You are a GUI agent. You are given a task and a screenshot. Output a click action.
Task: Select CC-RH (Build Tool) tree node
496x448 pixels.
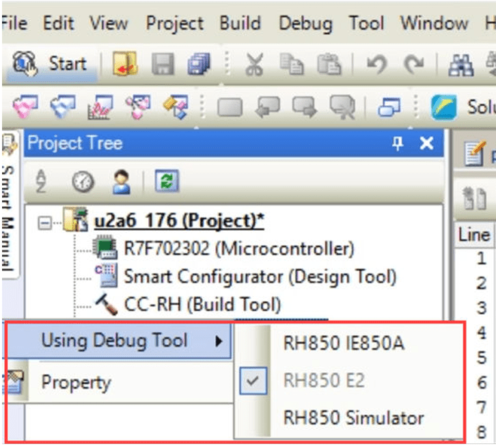tap(202, 304)
